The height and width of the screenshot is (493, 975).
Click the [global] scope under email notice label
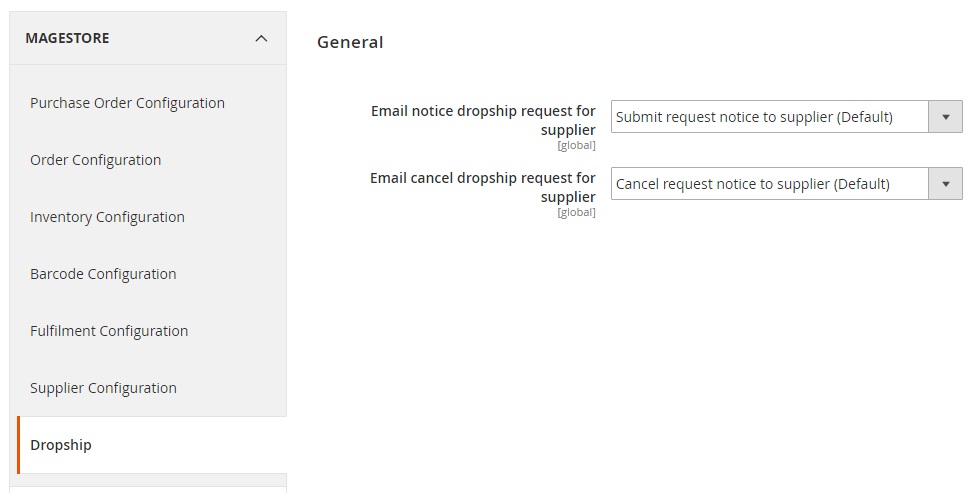[576, 145]
